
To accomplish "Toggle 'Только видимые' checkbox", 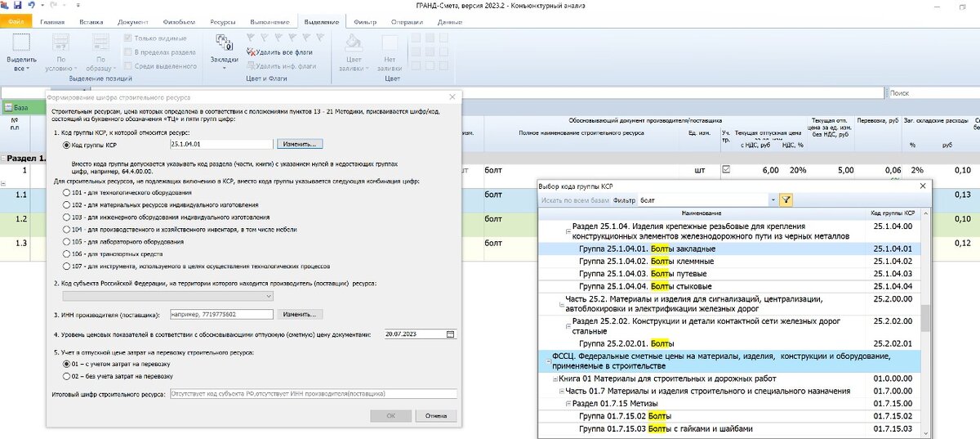I will (x=128, y=38).
